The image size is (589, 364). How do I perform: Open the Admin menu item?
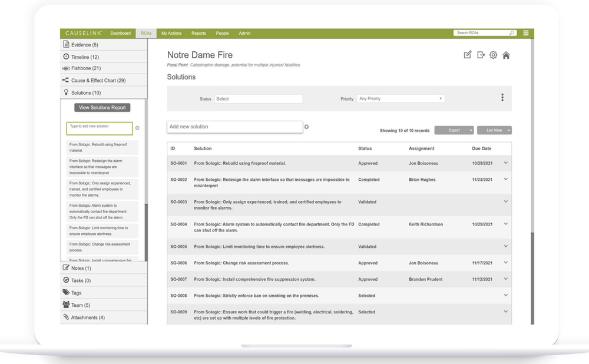pos(244,33)
